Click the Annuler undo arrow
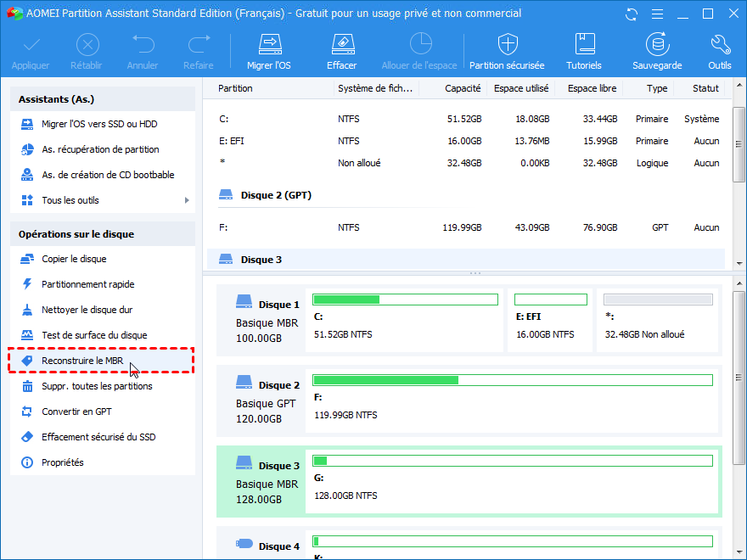Screen dimensions: 747x560 143,44
